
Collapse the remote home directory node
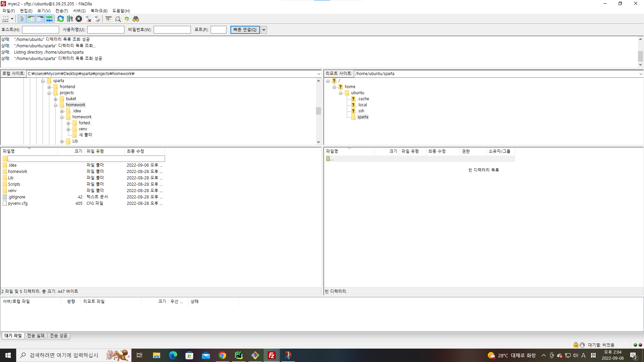click(334, 87)
